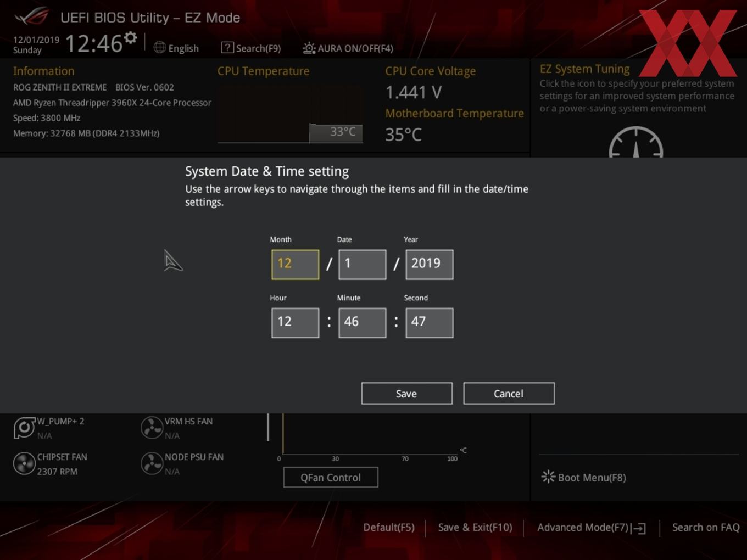This screenshot has height=560, width=747.
Task: Change language from English
Action: 183,48
